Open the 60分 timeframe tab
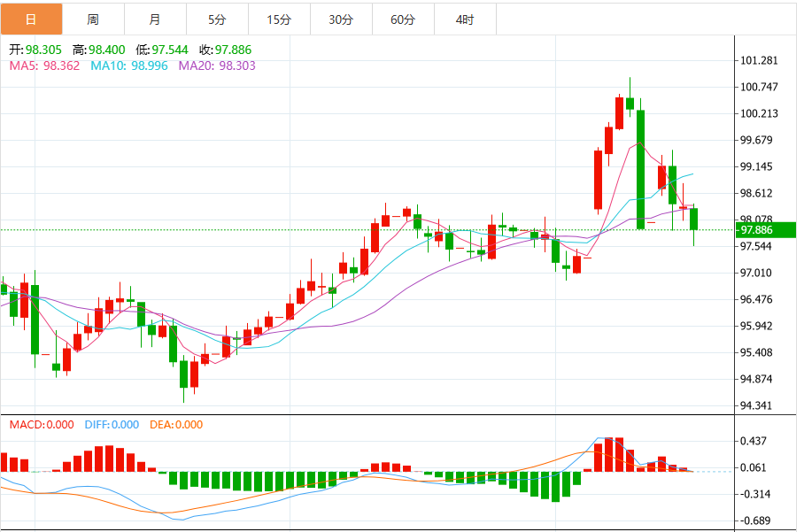 pos(403,19)
